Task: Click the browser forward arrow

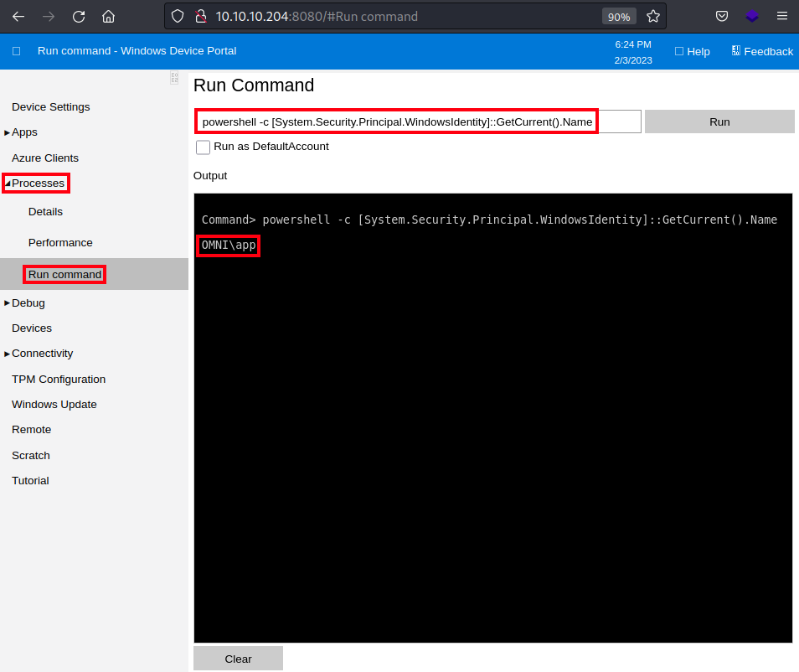Action: (x=49, y=17)
